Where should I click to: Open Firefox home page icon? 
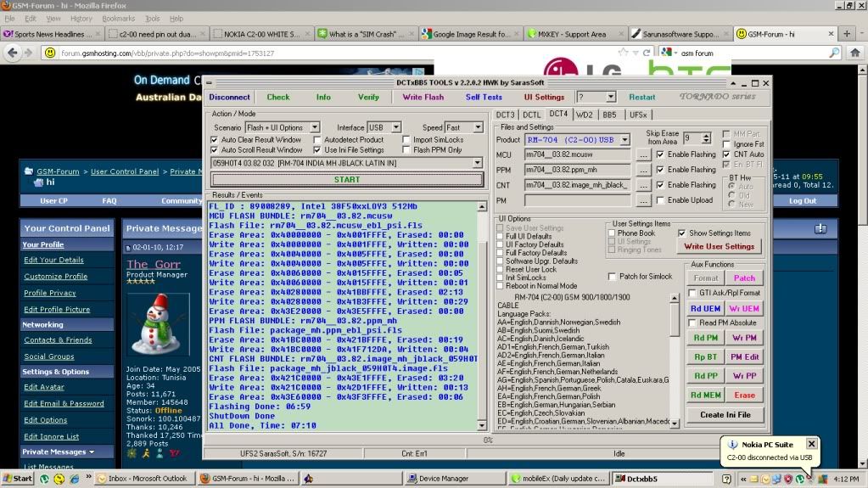854,53
